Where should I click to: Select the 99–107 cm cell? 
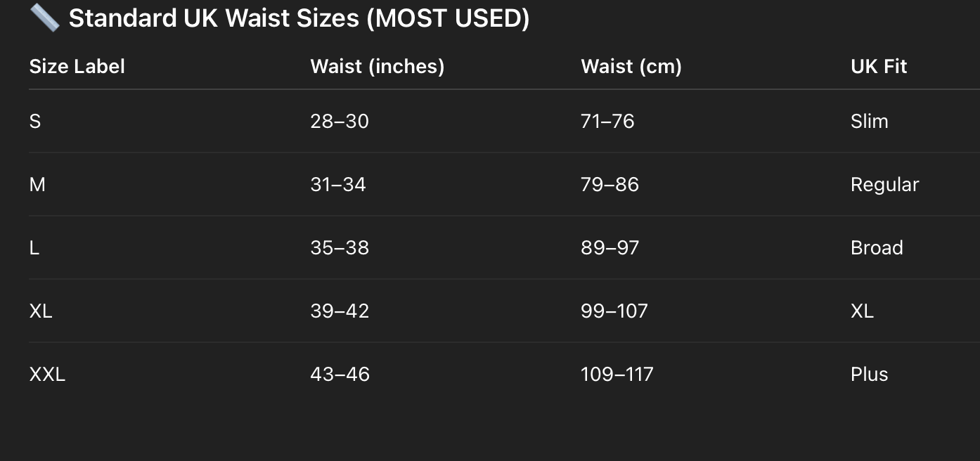tap(614, 311)
